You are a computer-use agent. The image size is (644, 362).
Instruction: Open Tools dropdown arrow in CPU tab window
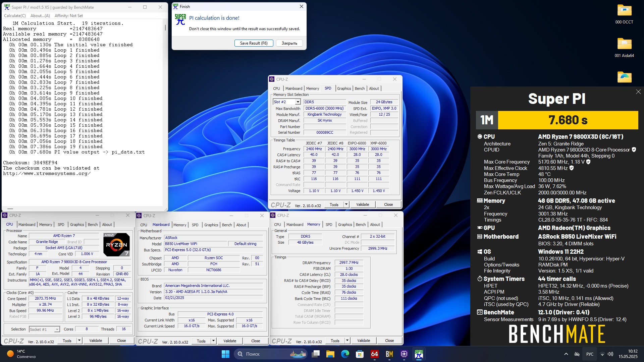tap(79, 341)
